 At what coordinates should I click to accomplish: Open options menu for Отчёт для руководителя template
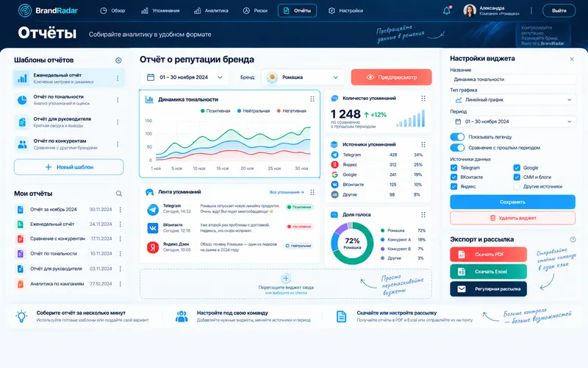coord(118,122)
